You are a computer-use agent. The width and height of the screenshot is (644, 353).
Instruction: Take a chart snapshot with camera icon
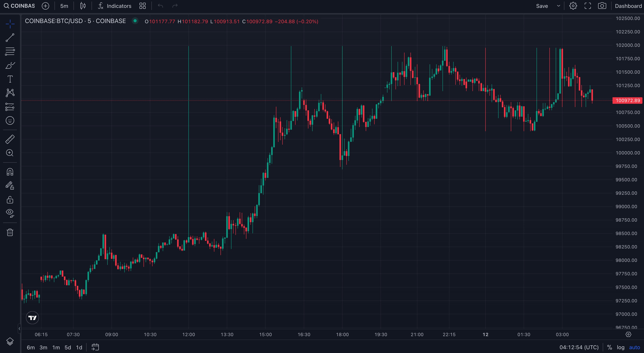[602, 6]
